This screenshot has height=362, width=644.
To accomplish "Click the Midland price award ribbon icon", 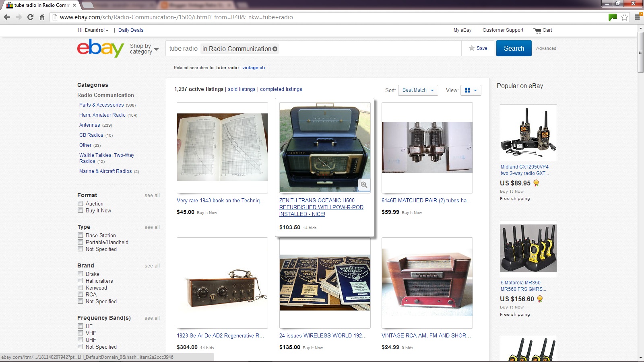I will point(536,183).
